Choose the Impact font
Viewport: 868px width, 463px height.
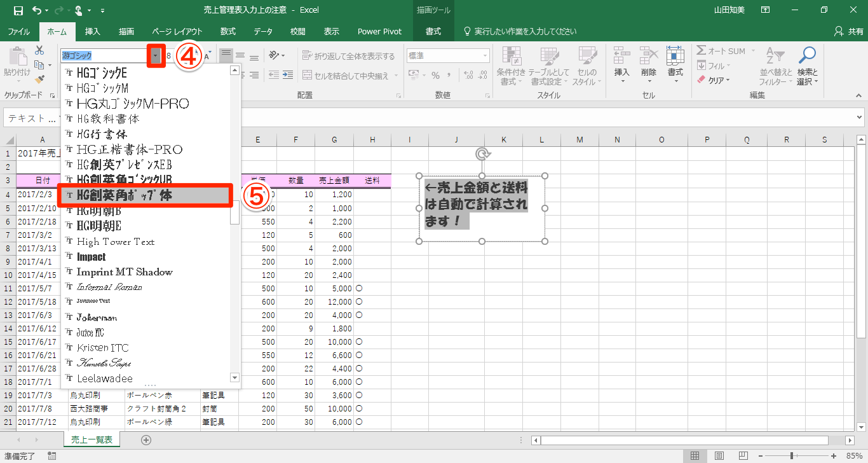(150, 257)
